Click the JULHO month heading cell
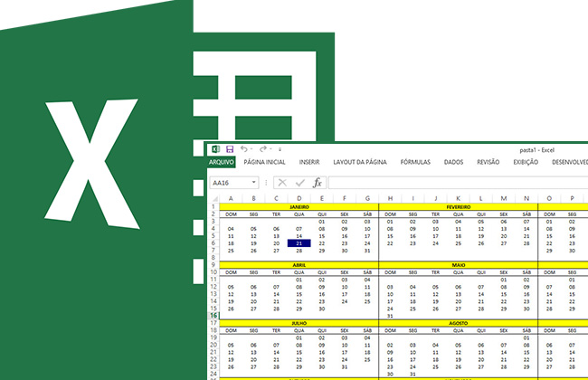Image resolution: width=588 pixels, height=380 pixels. click(299, 323)
